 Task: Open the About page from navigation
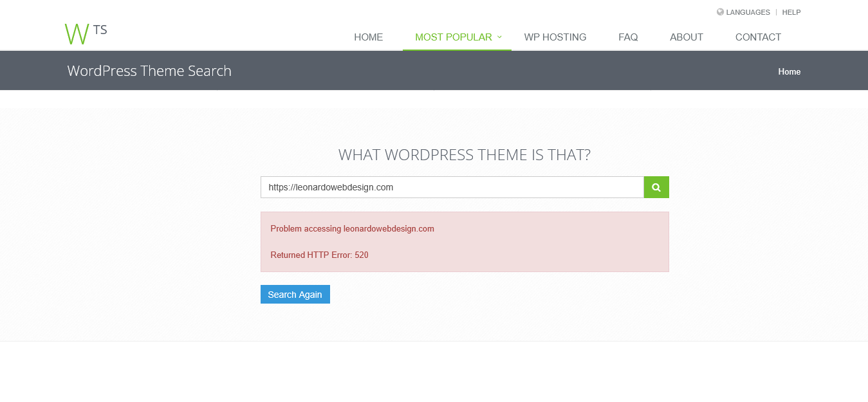(686, 37)
